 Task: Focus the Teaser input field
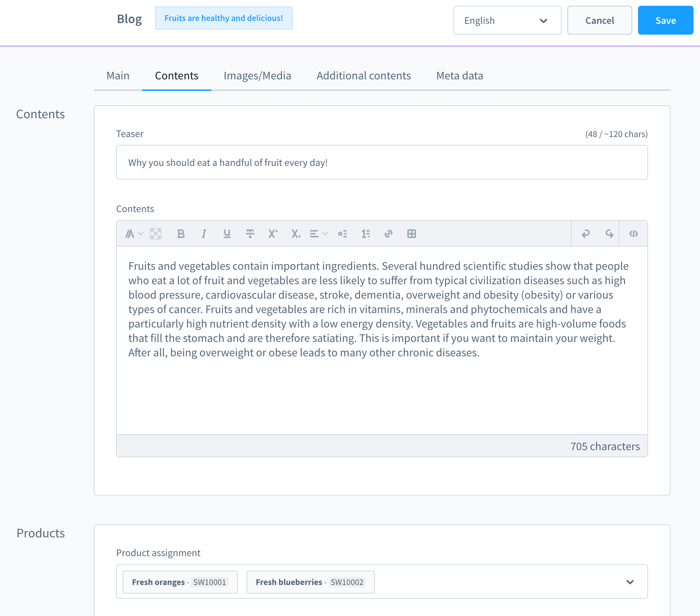coord(382,162)
